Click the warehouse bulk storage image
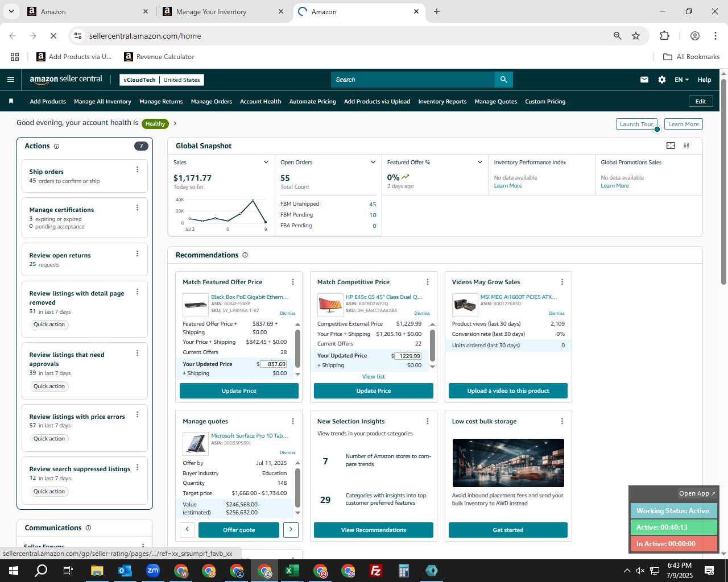The image size is (728, 582). pos(508,463)
